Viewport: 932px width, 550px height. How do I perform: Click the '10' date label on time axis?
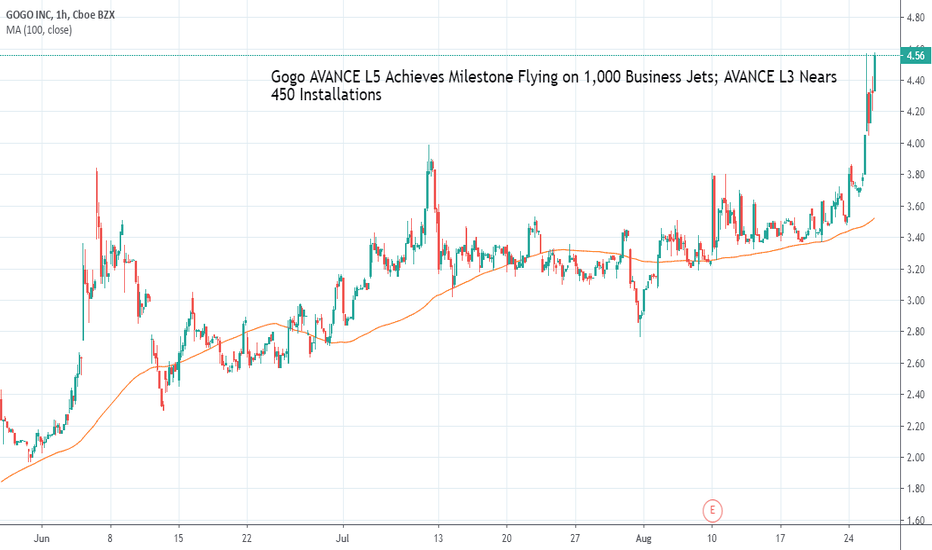coord(711,539)
